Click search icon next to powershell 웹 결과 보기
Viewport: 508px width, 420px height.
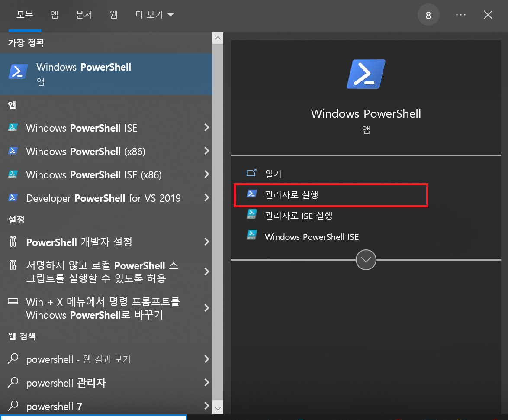(13, 359)
